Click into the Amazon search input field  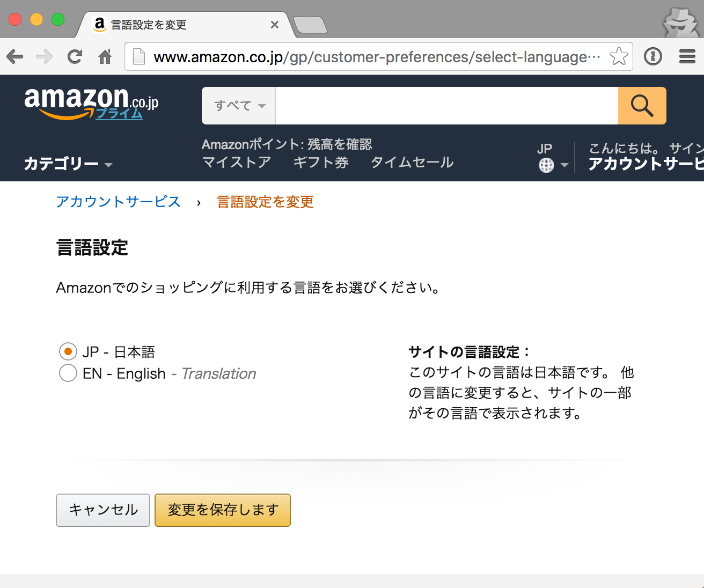[x=446, y=106]
